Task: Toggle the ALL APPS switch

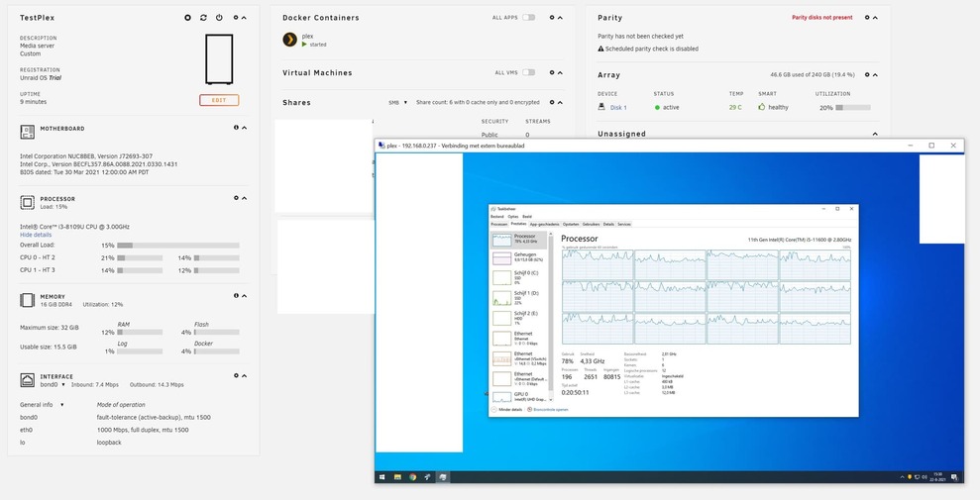Action: 529,18
